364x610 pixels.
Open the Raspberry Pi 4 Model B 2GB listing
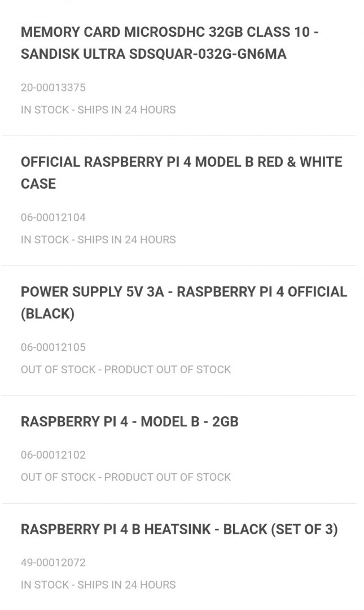[129, 422]
